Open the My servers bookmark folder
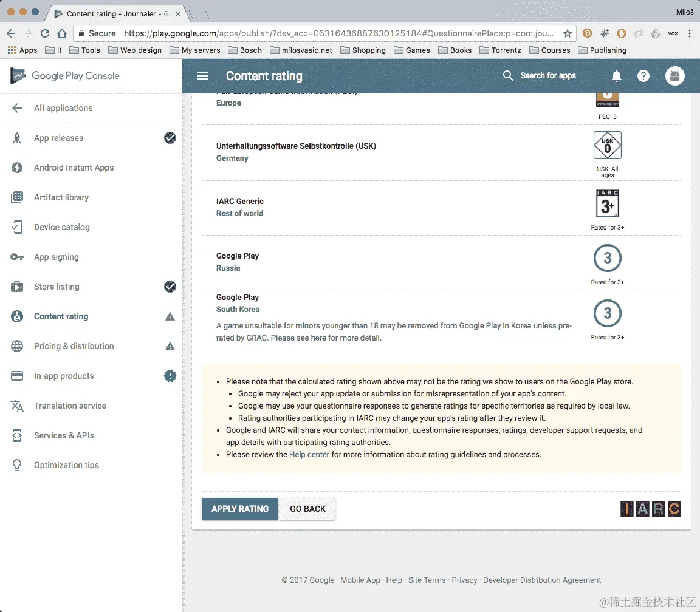Screen dimensions: 700x612 coord(195,50)
